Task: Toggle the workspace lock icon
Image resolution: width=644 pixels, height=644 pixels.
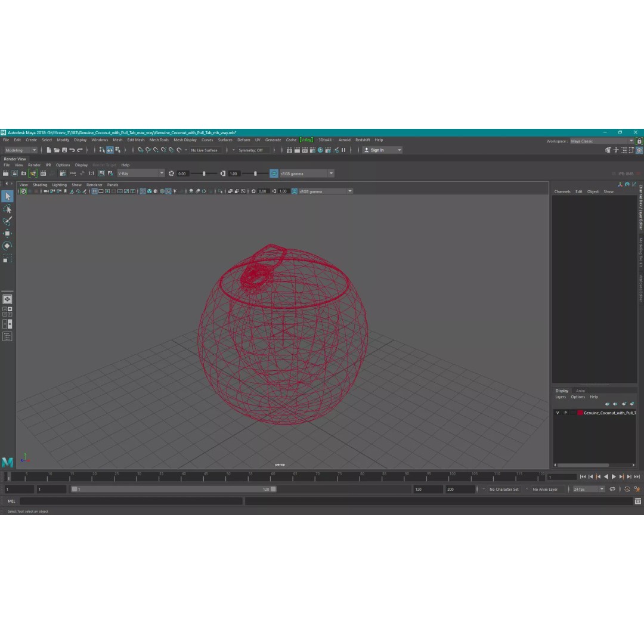Action: pyautogui.click(x=639, y=141)
